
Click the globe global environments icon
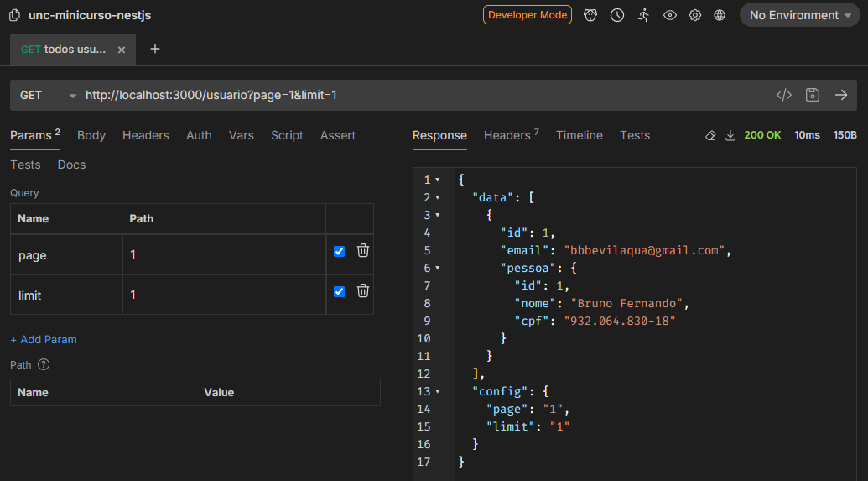point(720,15)
